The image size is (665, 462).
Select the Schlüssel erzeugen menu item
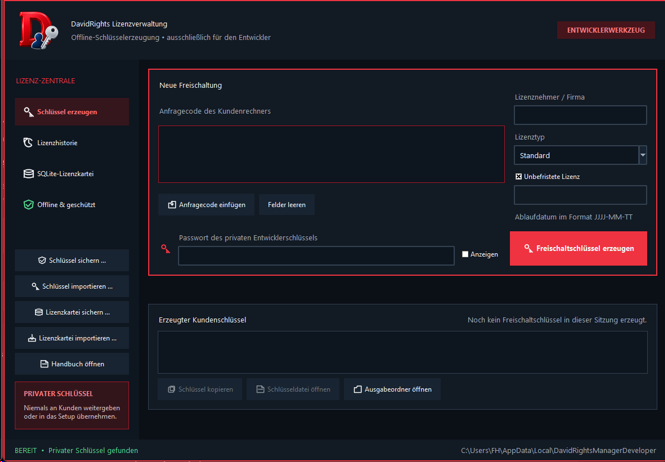[x=72, y=112]
